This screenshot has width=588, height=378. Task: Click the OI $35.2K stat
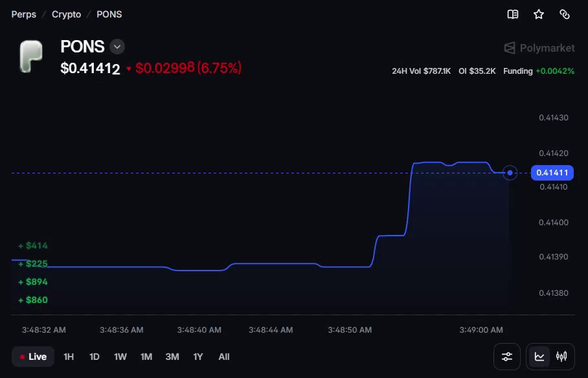click(x=477, y=71)
